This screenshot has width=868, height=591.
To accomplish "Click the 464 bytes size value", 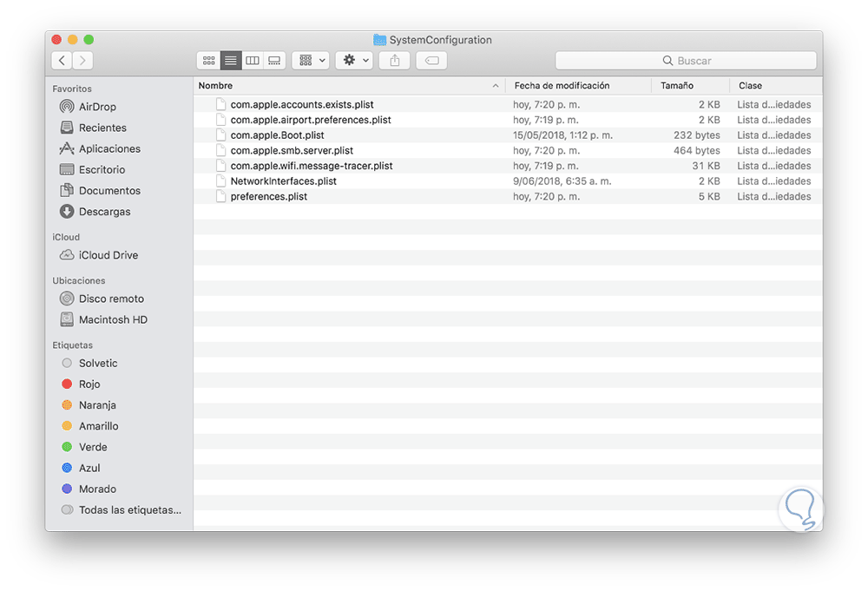I will [x=696, y=150].
